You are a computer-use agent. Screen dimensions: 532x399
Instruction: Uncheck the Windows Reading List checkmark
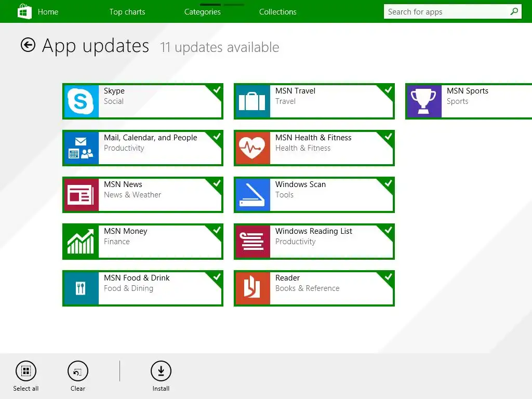(x=388, y=230)
